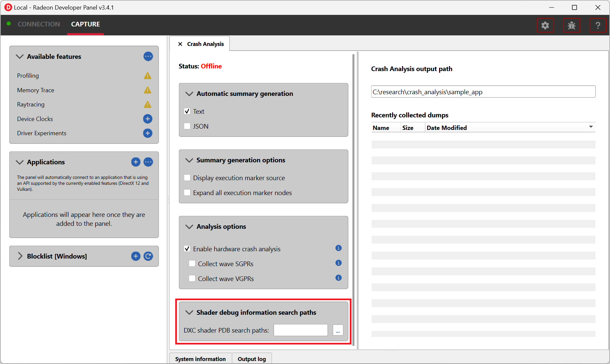Add Driver Experiments feature using plus icon

tap(147, 133)
